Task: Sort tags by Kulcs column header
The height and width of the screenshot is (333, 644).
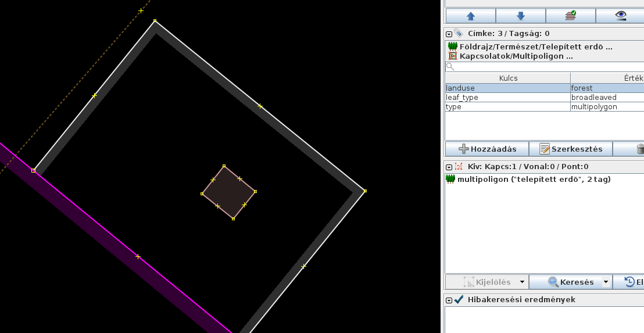Action: pos(508,78)
